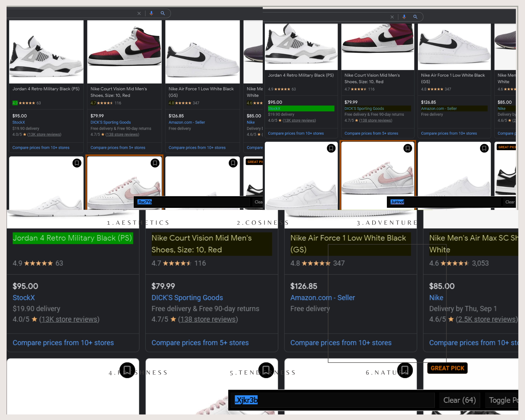The width and height of the screenshot is (525, 420).
Task: Click the large Amazon.com - Seller link in the .Xjkr3b screenshot
Action: pyautogui.click(x=323, y=298)
